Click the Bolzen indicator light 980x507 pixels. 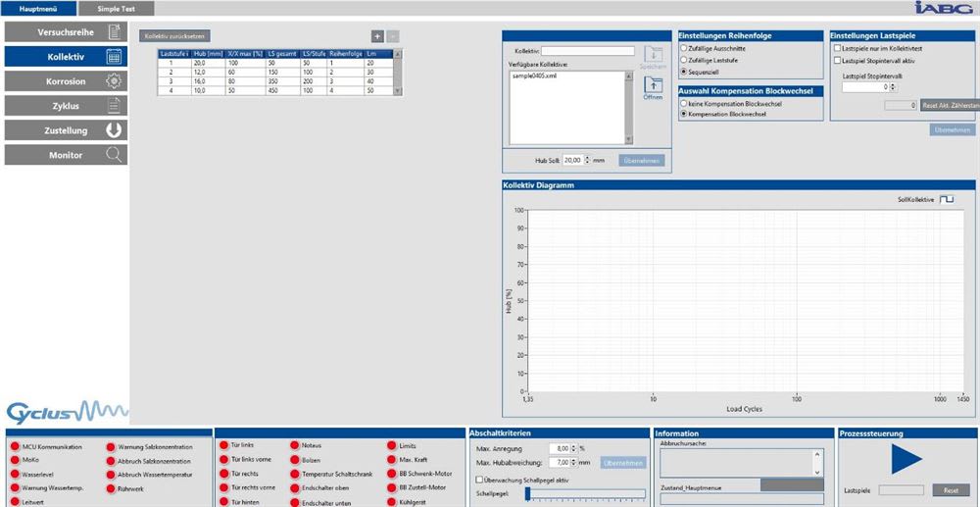(295, 460)
